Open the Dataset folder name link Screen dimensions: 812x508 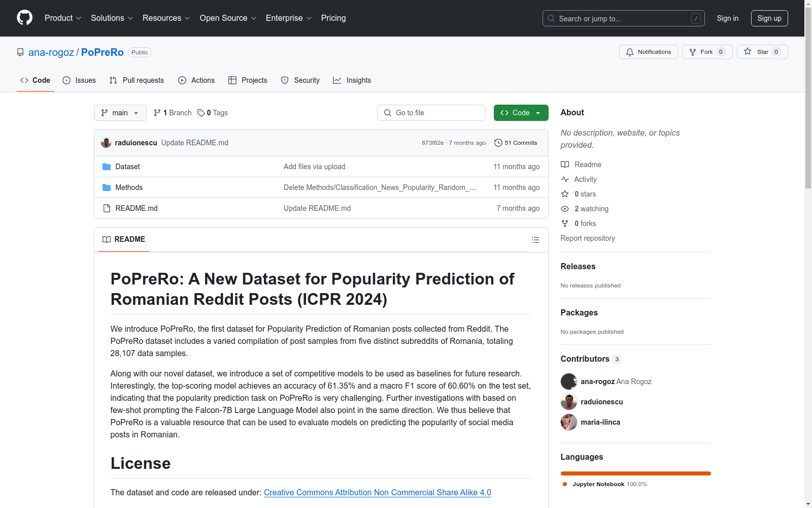pos(127,167)
